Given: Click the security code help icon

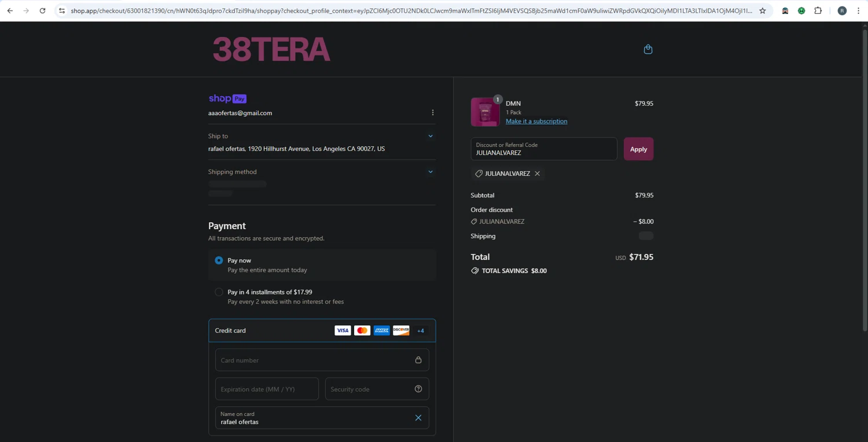Looking at the screenshot, I should tap(418, 389).
